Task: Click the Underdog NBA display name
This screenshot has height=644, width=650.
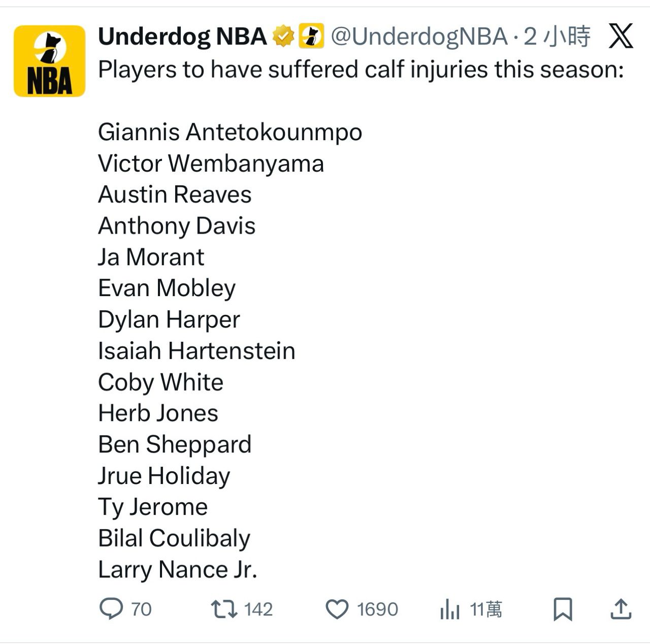Action: tap(182, 37)
